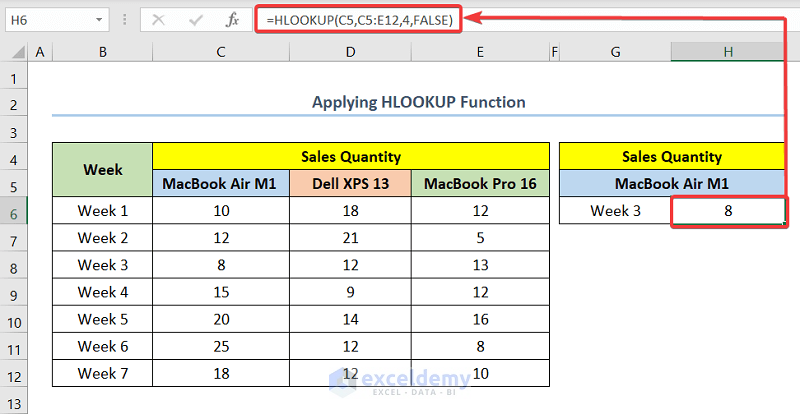Click the green 'Week' header cell
This screenshot has height=414, width=800.
[x=103, y=169]
